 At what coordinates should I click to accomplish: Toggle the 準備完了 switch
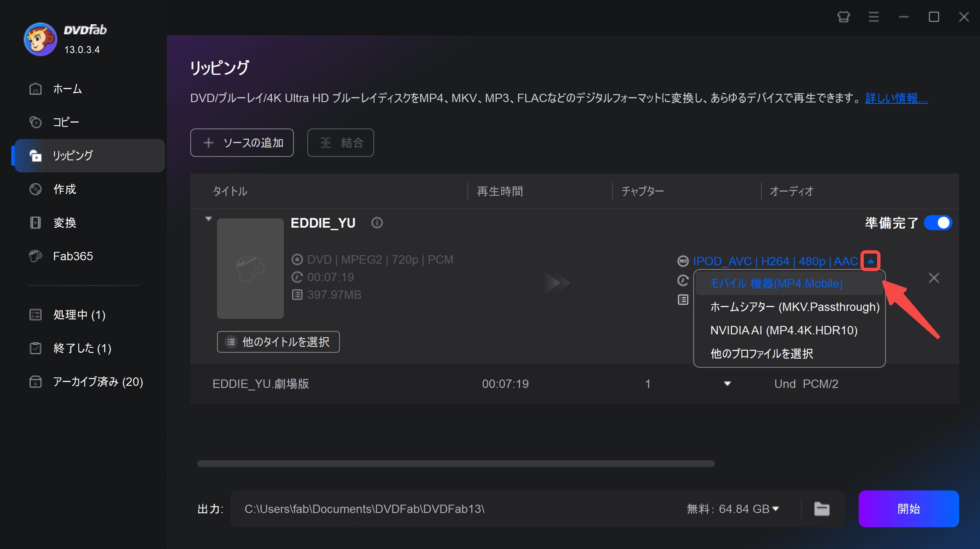(x=938, y=223)
